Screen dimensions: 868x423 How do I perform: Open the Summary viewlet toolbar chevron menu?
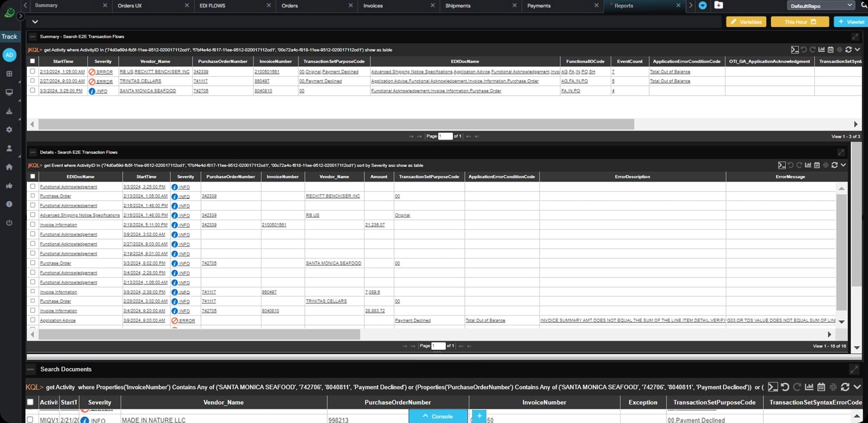857,49
